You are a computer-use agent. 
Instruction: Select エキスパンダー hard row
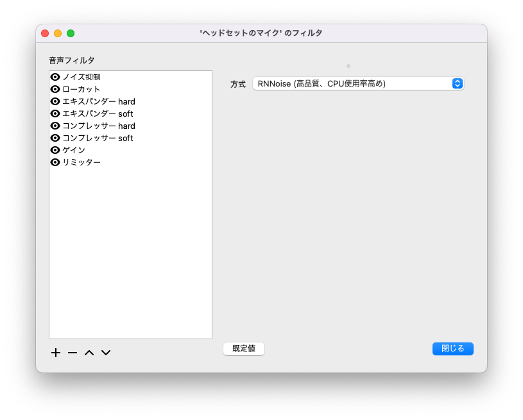click(130, 101)
